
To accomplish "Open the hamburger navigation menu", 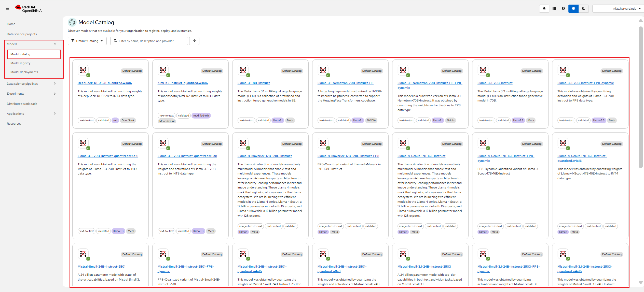I will click(7, 9).
